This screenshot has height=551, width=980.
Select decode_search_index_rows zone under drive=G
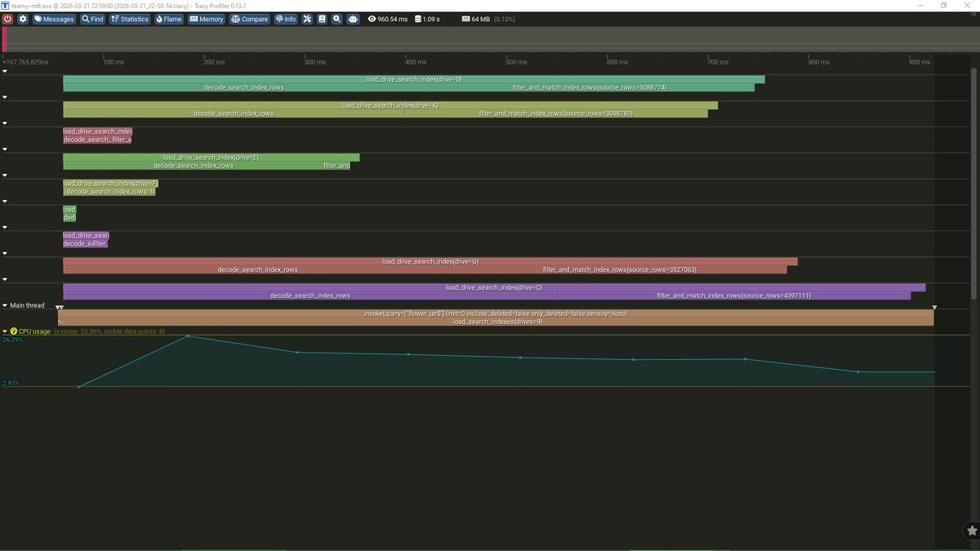click(257, 269)
